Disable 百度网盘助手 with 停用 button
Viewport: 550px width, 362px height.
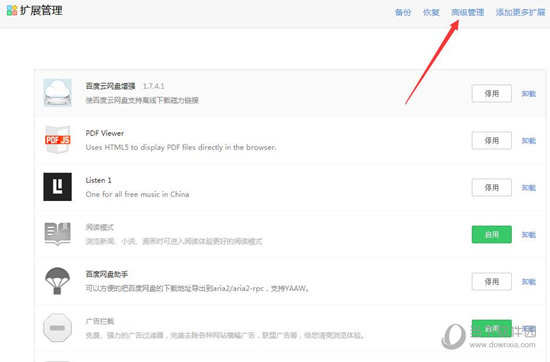[491, 281]
